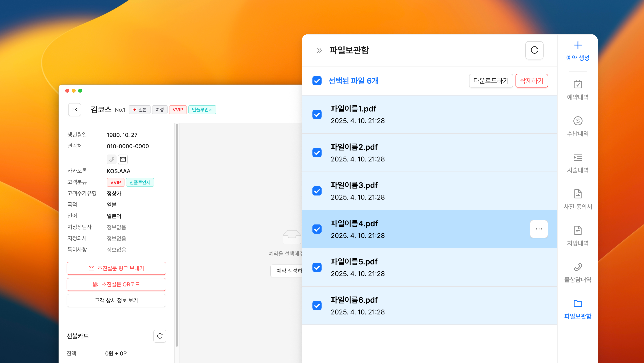Open 사진·동의서 image file icon

[577, 194]
